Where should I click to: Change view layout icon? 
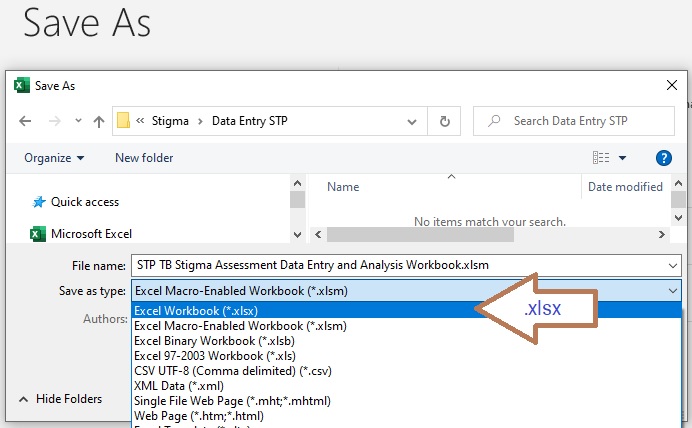[x=601, y=158]
